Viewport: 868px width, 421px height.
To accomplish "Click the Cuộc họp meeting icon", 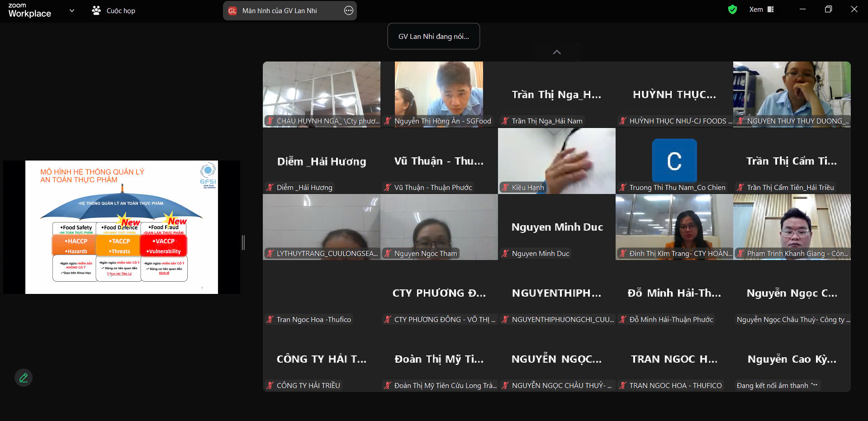I will 96,10.
